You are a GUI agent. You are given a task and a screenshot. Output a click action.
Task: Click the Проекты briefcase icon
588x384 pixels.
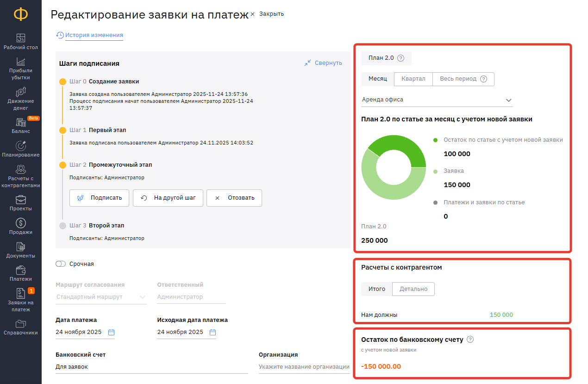click(20, 200)
